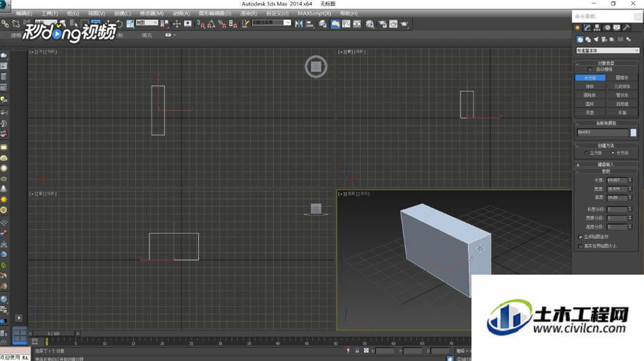
Task: Click the Width value spinner arrows
Action: tap(630, 189)
